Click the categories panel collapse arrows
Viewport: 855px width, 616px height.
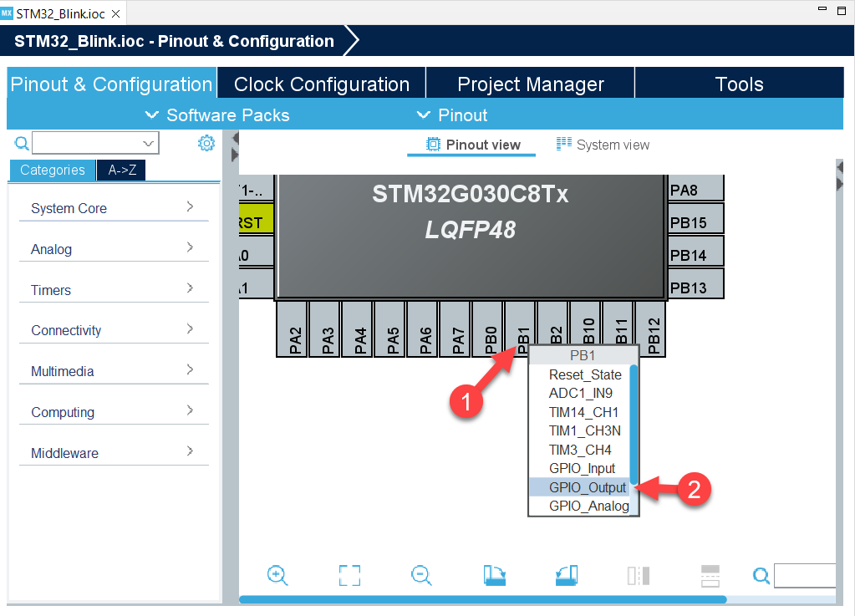pos(235,147)
